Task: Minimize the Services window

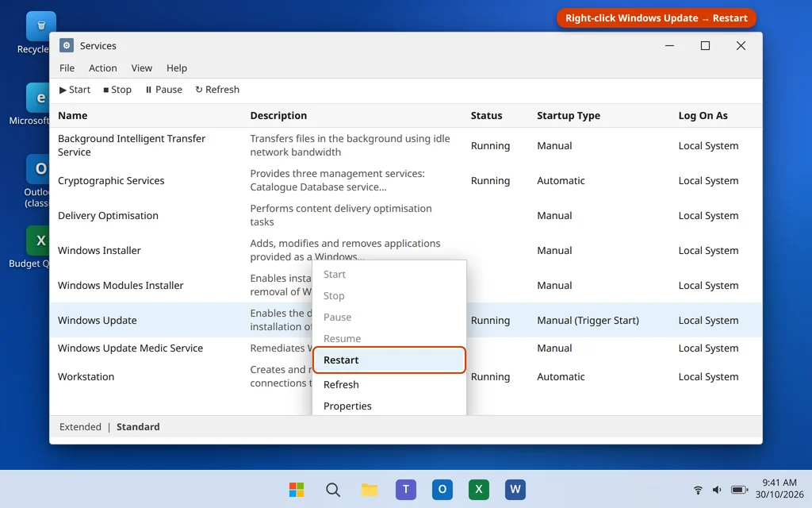Action: [x=669, y=45]
